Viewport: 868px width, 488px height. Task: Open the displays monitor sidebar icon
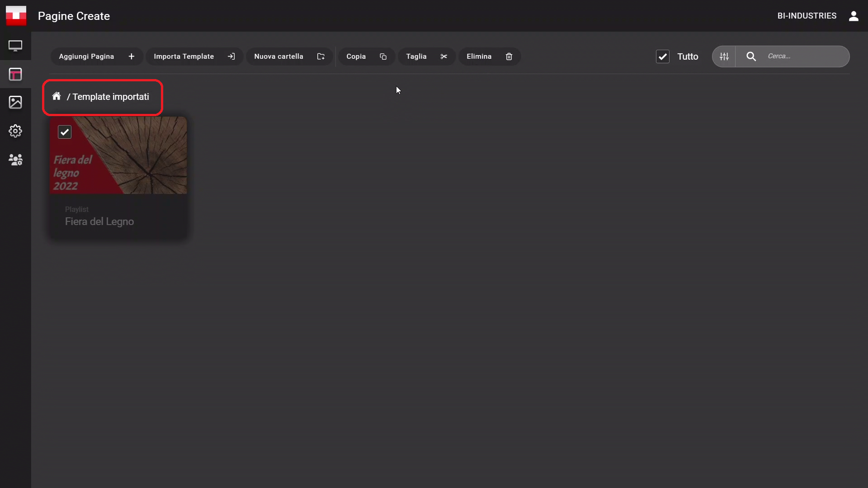click(x=15, y=46)
